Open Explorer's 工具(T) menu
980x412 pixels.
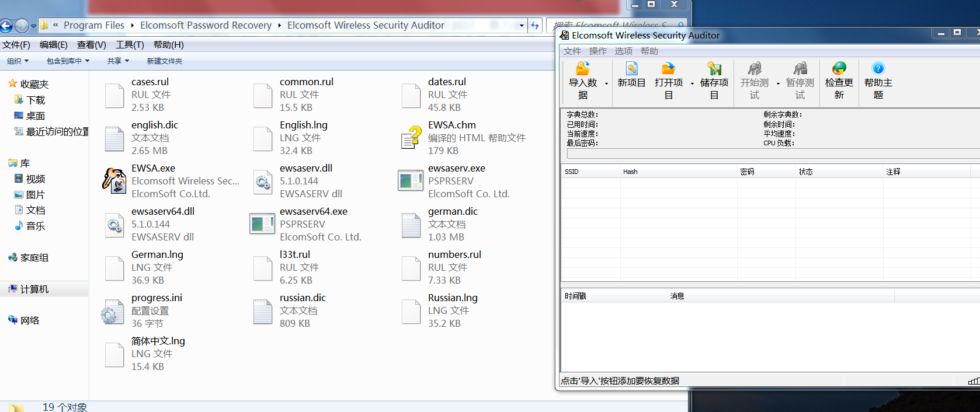130,45
